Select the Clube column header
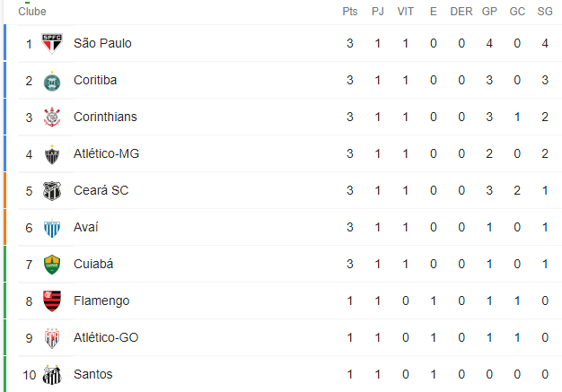This screenshot has height=392, width=562. (x=32, y=12)
